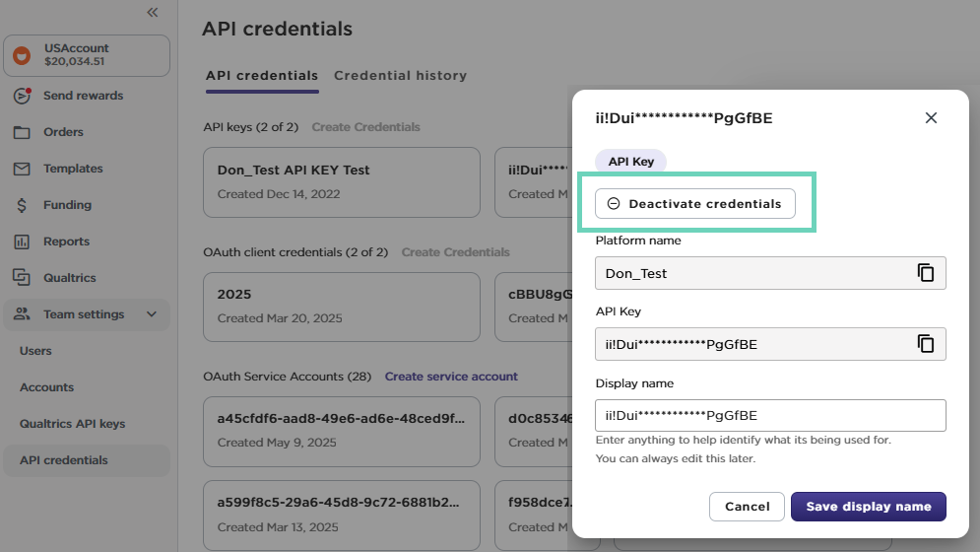Viewport: 980px width, 552px height.
Task: Open the 2025 OAuth client card
Action: click(342, 307)
